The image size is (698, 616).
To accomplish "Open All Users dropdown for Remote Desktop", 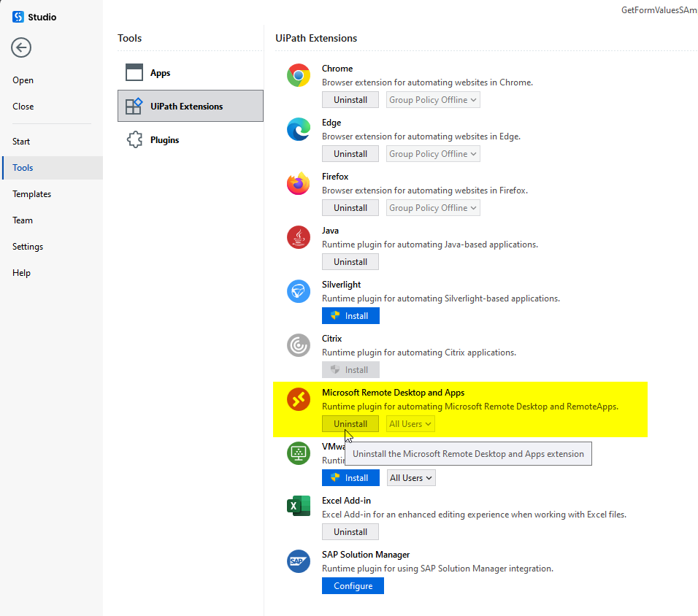I will tap(410, 424).
